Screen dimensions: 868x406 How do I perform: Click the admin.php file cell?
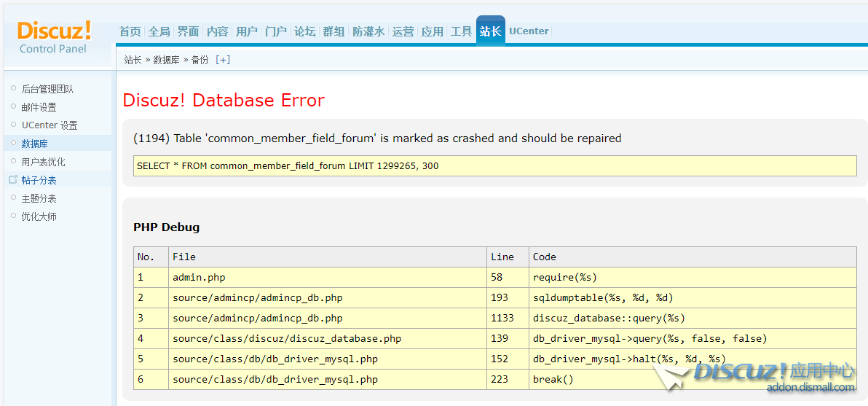point(328,277)
